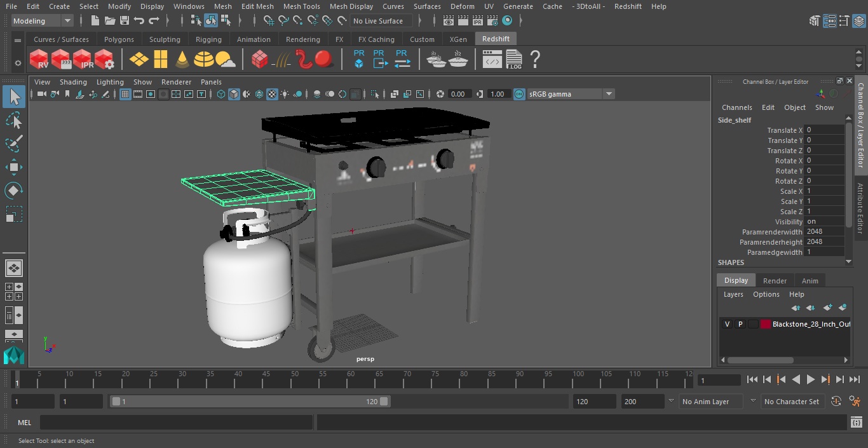This screenshot has width=868, height=448.
Task: Select the Move tool in the toolbox
Action: pos(14,168)
